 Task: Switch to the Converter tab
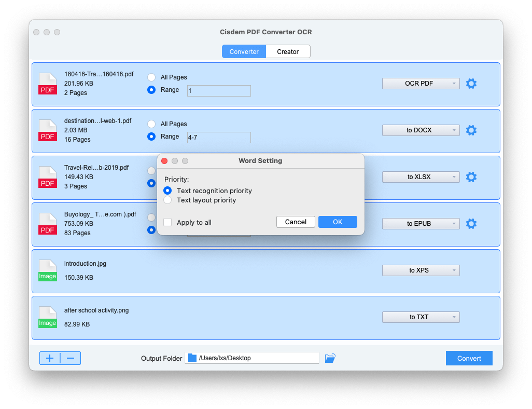(244, 51)
